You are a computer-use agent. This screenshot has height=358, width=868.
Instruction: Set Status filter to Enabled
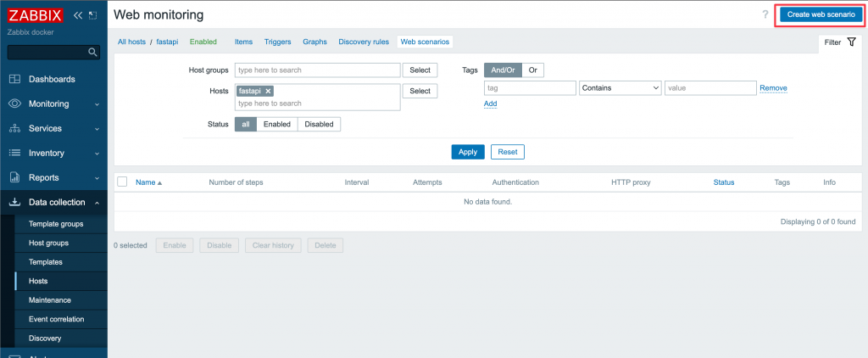277,124
